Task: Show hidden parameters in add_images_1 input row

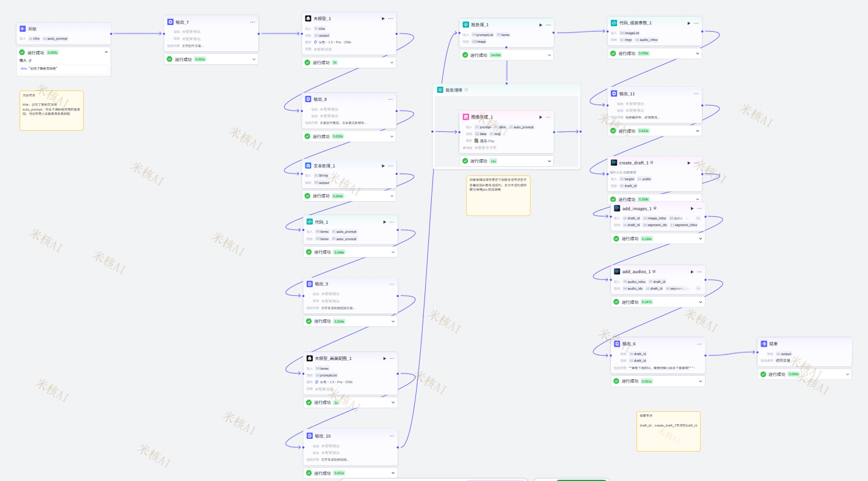Action: (698, 218)
